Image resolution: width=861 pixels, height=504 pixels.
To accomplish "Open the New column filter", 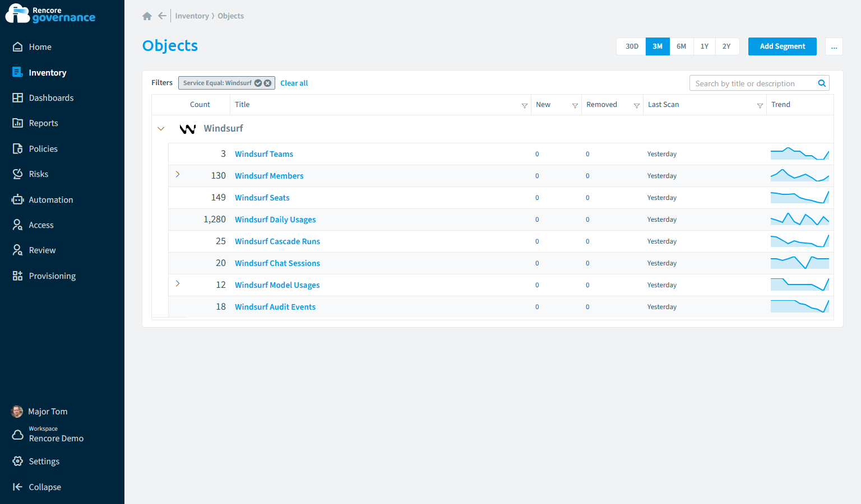I will click(575, 105).
